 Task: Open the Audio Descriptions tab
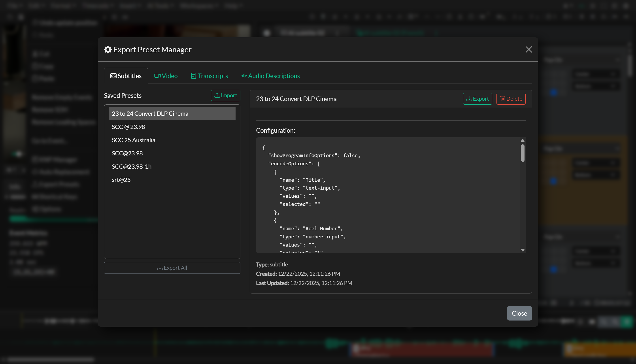[x=270, y=75]
